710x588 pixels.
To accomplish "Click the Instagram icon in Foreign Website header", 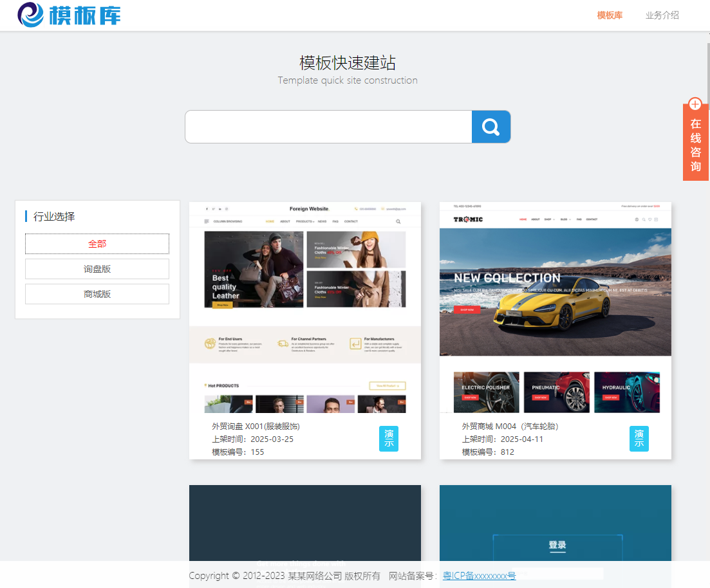I will pos(226,209).
